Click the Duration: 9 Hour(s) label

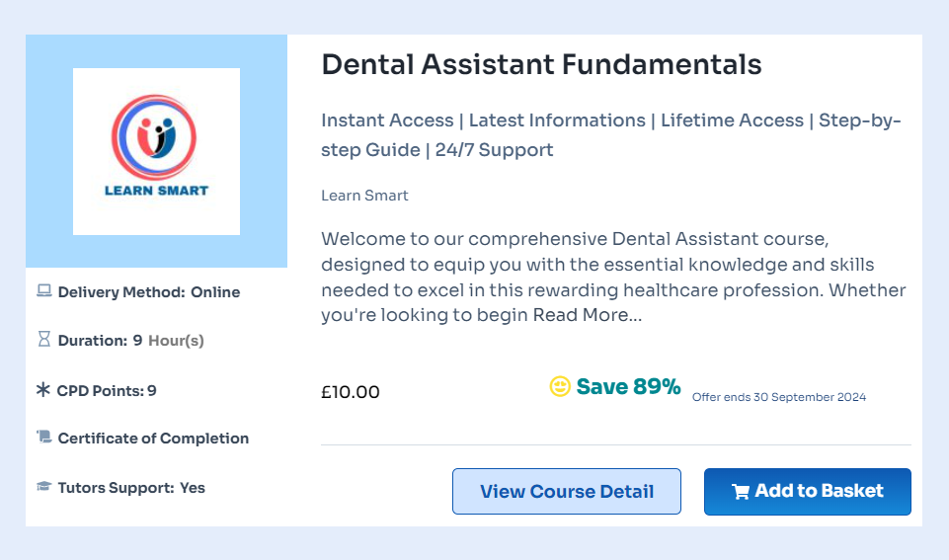pyautogui.click(x=130, y=341)
